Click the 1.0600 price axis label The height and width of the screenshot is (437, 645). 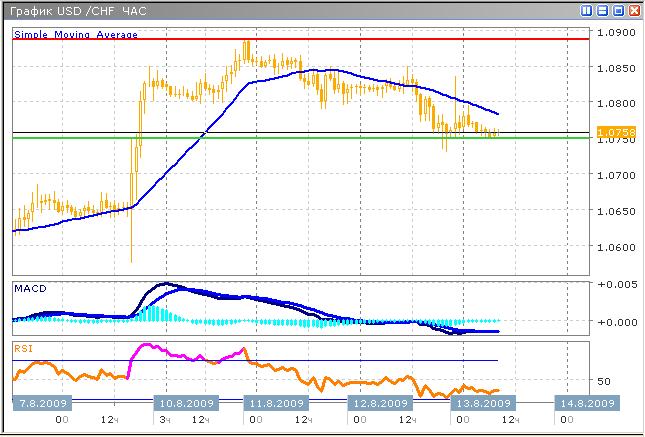coord(609,247)
